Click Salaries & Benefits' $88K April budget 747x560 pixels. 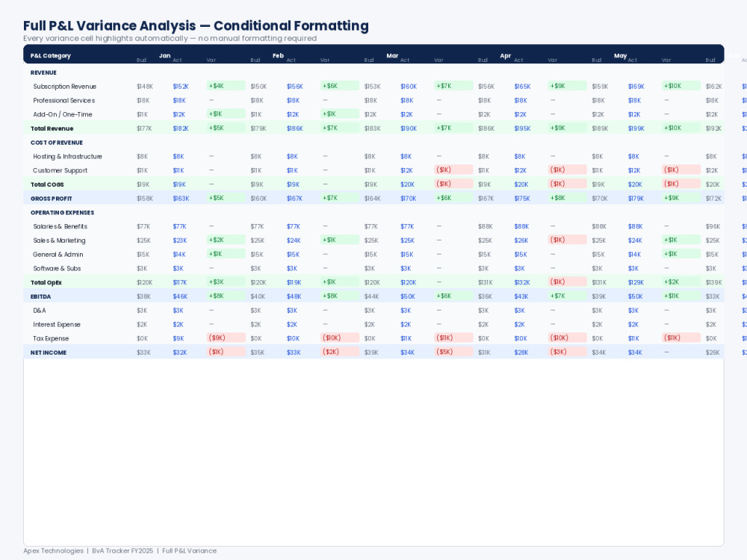[485, 227]
